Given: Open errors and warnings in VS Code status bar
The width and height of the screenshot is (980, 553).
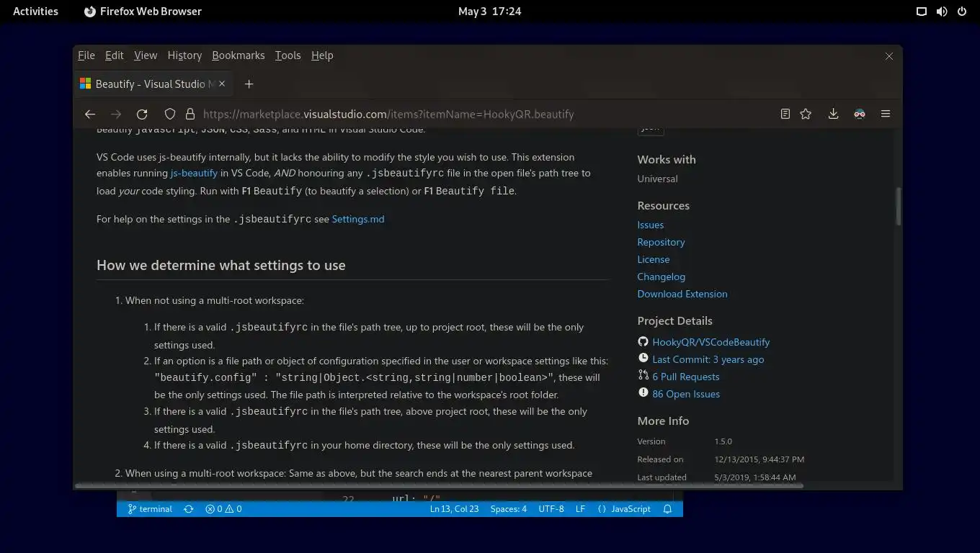Looking at the screenshot, I should pos(223,509).
